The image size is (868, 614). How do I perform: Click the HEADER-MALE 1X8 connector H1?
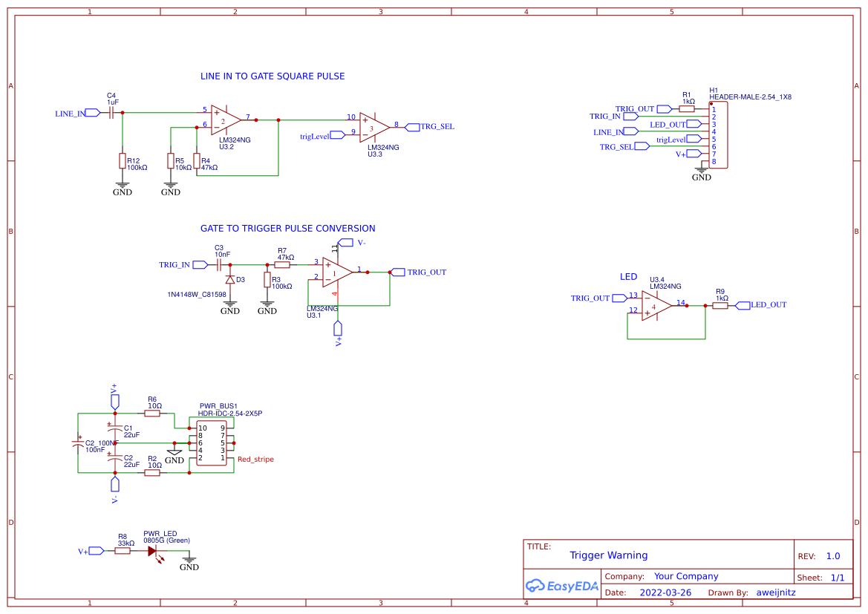pyautogui.click(x=719, y=136)
